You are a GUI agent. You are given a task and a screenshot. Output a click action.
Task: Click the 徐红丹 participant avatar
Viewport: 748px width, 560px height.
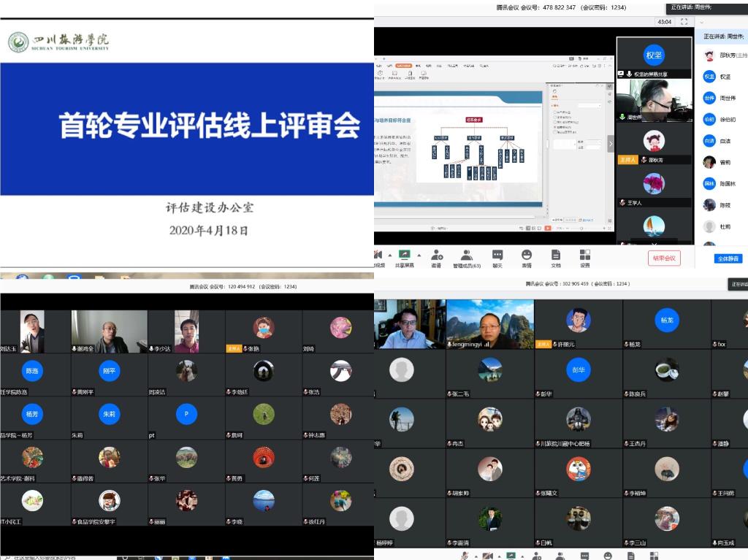pos(340,500)
